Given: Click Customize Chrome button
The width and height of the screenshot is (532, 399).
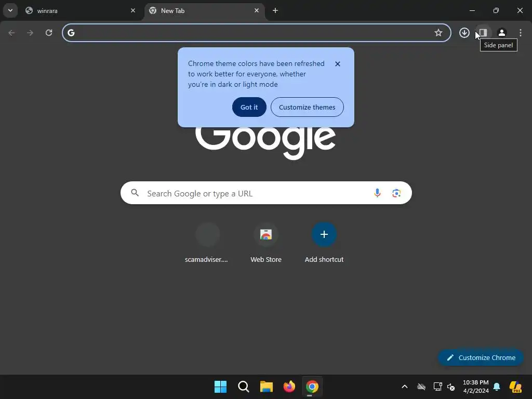Looking at the screenshot, I should coord(481,357).
